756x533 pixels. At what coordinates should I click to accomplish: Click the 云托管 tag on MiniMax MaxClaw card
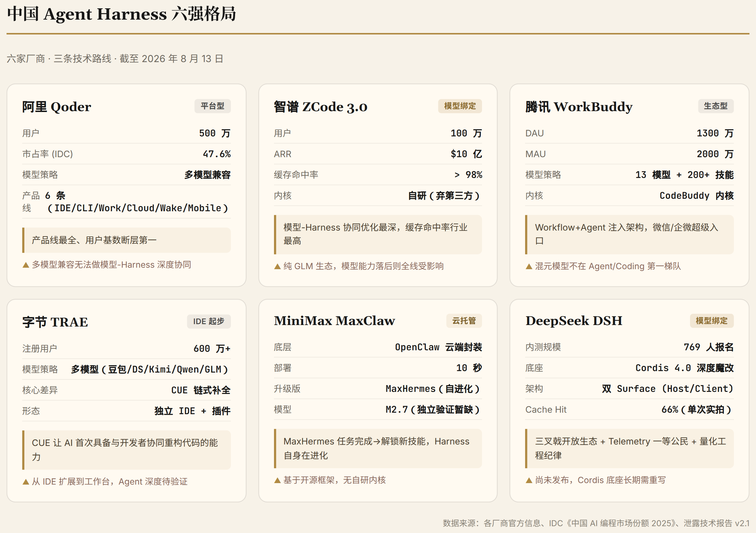tap(464, 321)
